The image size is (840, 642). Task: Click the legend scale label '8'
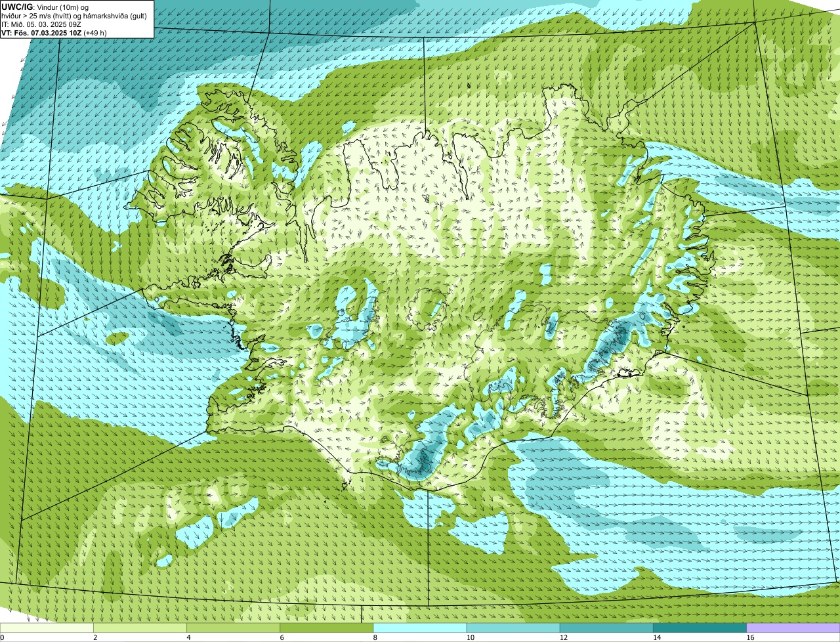tap(375, 637)
